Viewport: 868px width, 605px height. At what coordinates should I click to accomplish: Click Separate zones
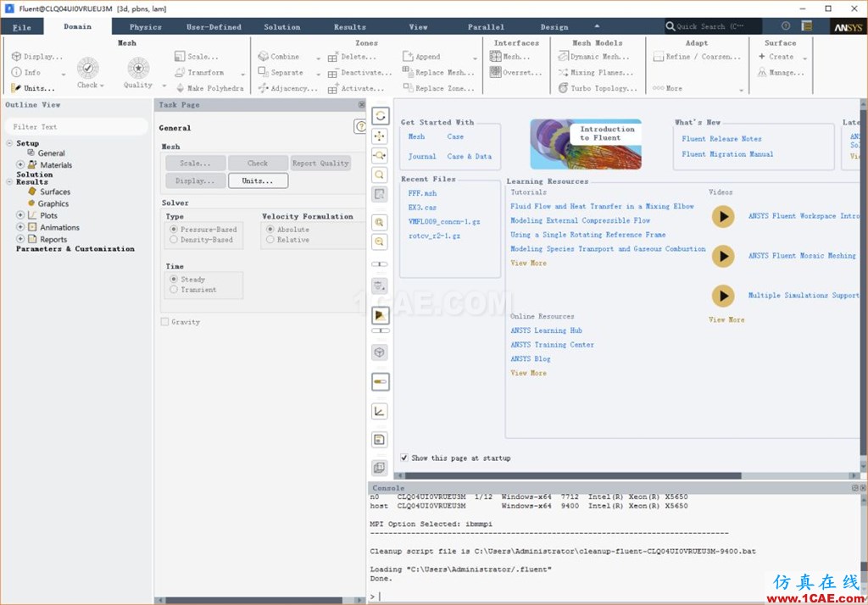281,73
